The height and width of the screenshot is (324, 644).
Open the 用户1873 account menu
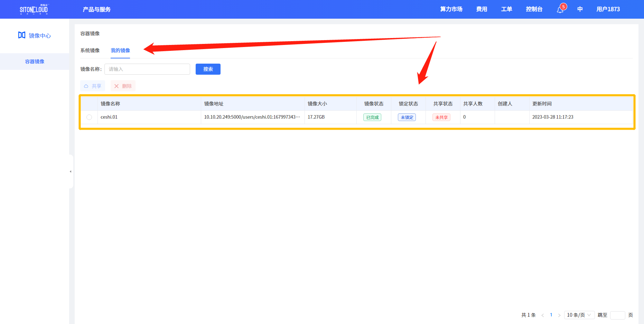click(x=608, y=9)
